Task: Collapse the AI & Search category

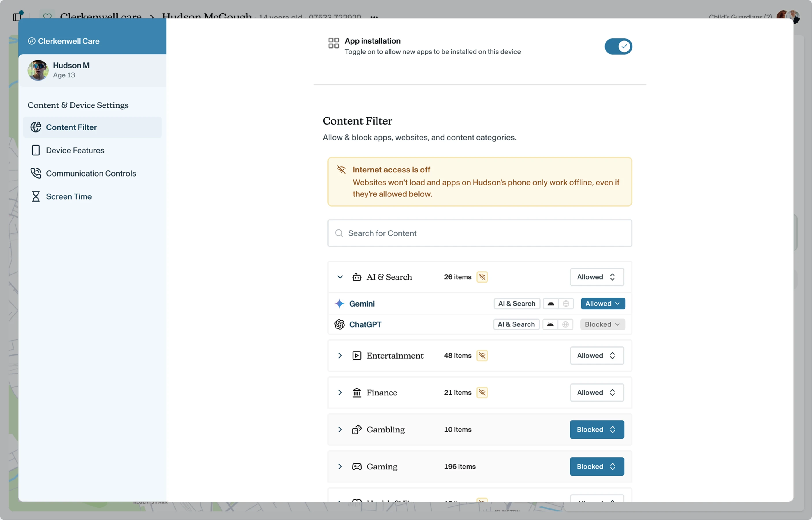Action: point(340,277)
